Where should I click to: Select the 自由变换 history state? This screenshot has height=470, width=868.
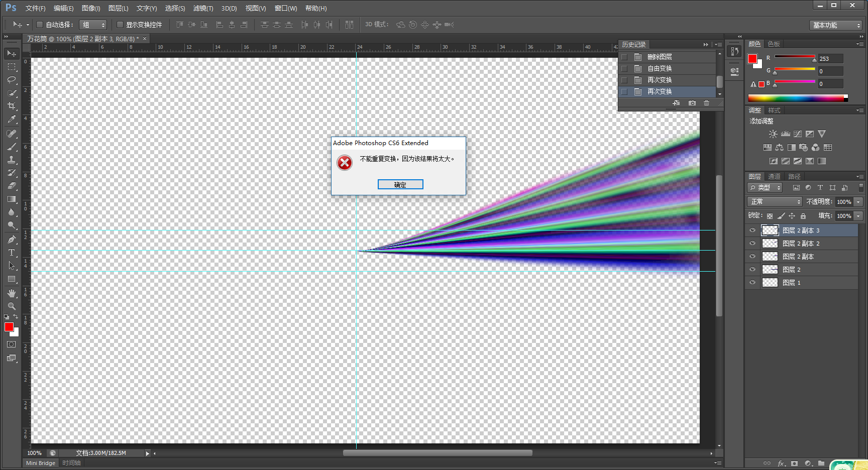659,69
